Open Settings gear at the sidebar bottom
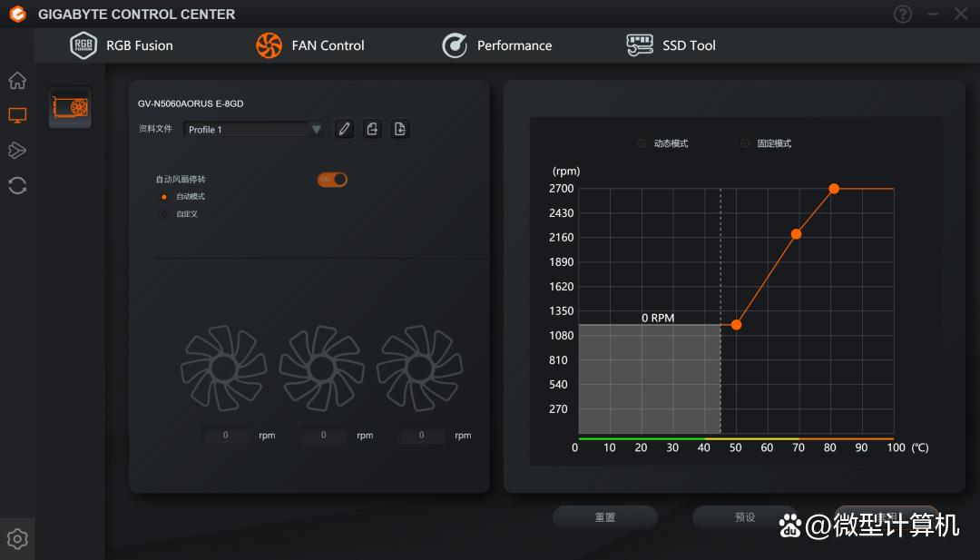980x560 pixels. (17, 539)
